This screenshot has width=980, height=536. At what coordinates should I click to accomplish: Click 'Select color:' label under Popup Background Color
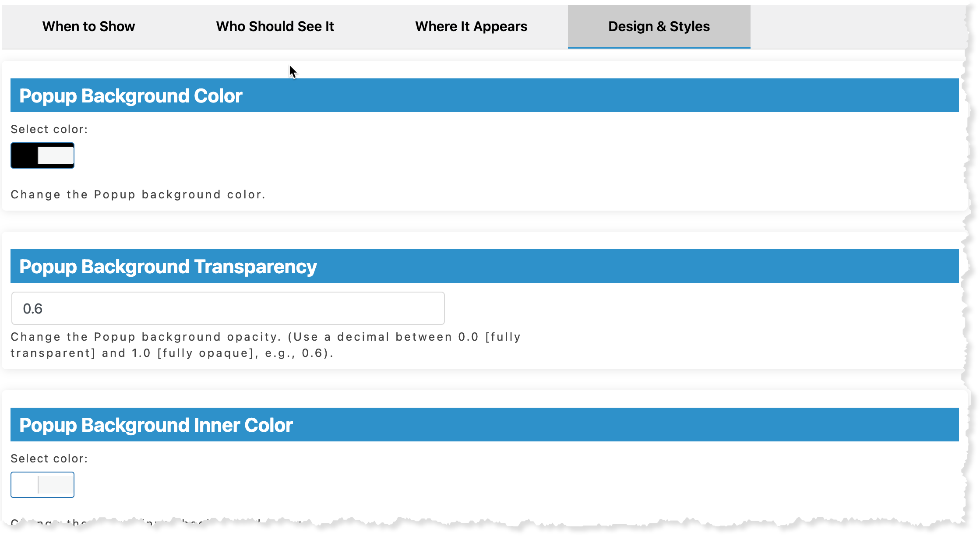click(49, 129)
